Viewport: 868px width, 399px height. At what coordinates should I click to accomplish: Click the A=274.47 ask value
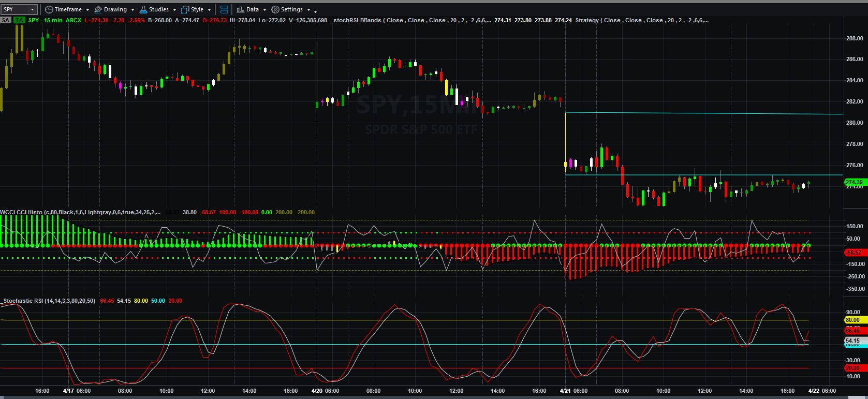pyautogui.click(x=187, y=20)
